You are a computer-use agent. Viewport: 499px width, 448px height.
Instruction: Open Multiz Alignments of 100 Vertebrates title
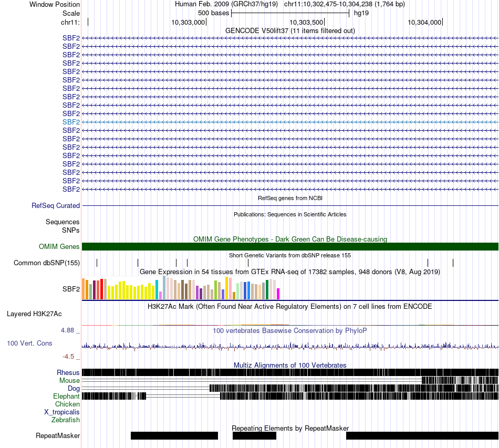click(x=290, y=365)
